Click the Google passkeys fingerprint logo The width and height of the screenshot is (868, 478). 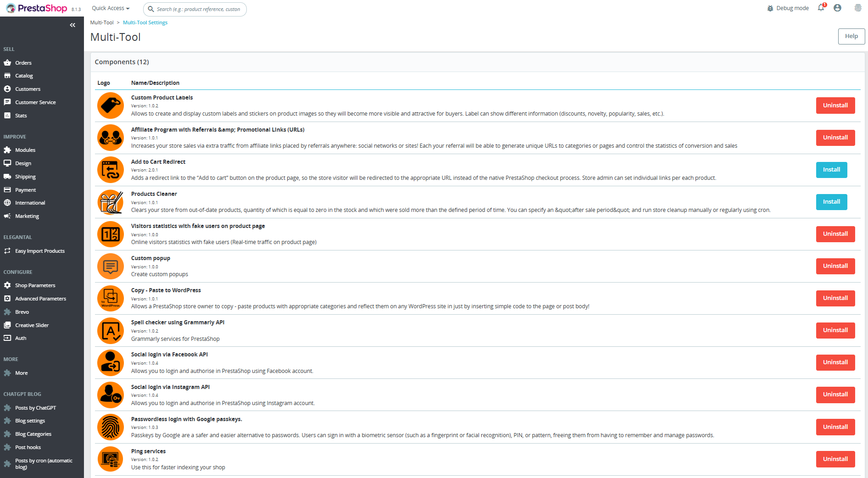[111, 427]
